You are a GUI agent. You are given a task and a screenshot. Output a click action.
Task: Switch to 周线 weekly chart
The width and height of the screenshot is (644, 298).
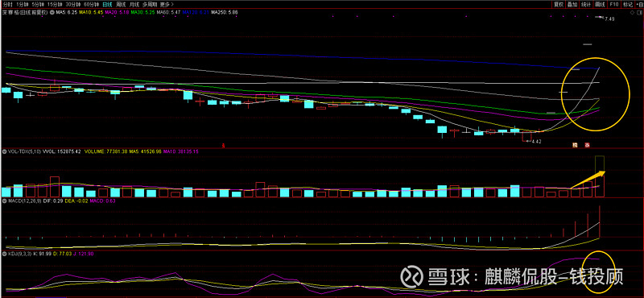click(x=121, y=4)
